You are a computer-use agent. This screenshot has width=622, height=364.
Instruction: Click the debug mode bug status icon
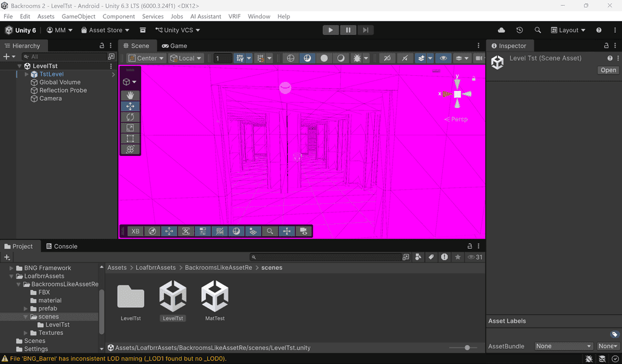589,359
